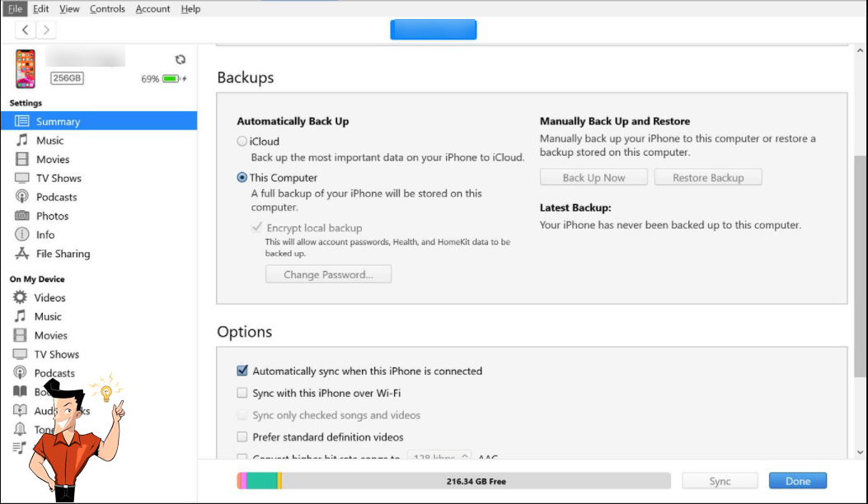Screen dimensions: 868x504
Task: Click the back navigation arrow
Action: (26, 30)
